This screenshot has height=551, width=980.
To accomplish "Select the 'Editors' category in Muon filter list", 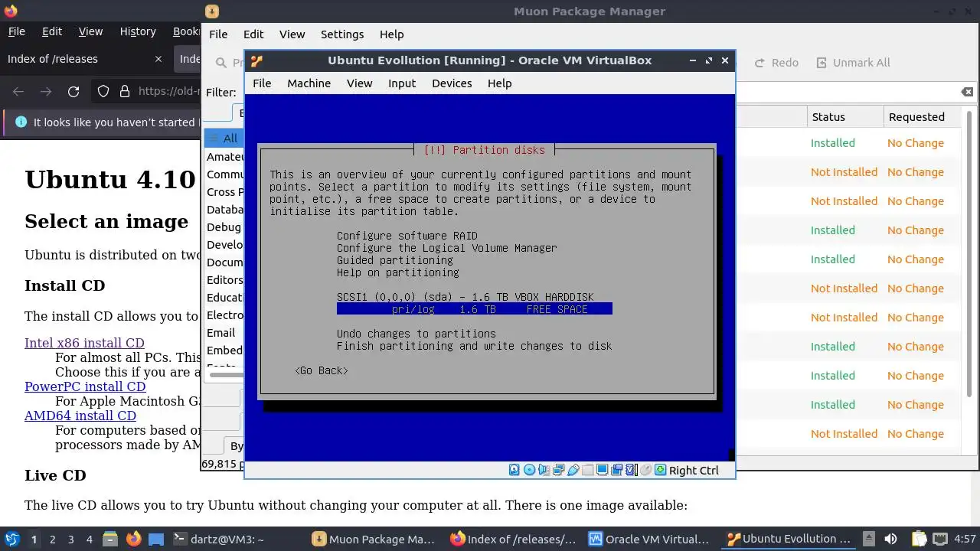I will click(224, 279).
